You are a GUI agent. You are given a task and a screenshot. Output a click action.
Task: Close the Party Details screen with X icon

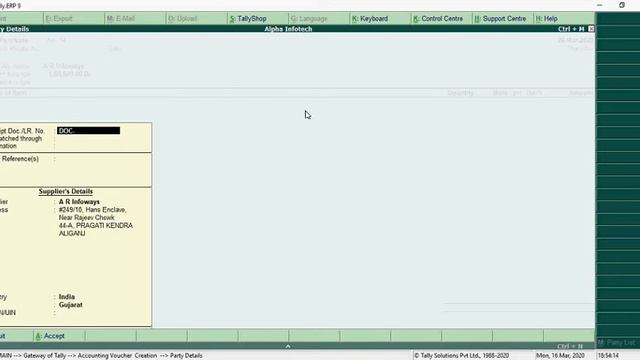591,29
